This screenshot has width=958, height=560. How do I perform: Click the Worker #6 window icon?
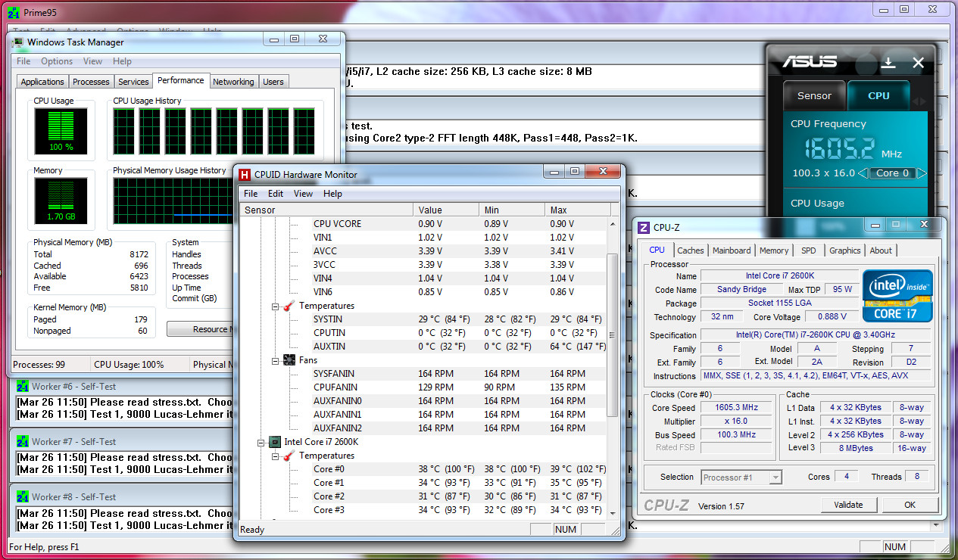(23, 386)
